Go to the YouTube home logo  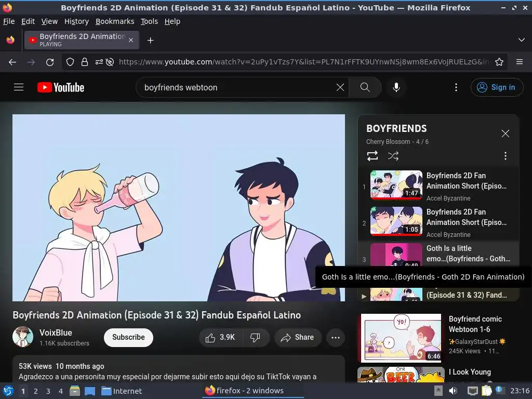point(61,87)
